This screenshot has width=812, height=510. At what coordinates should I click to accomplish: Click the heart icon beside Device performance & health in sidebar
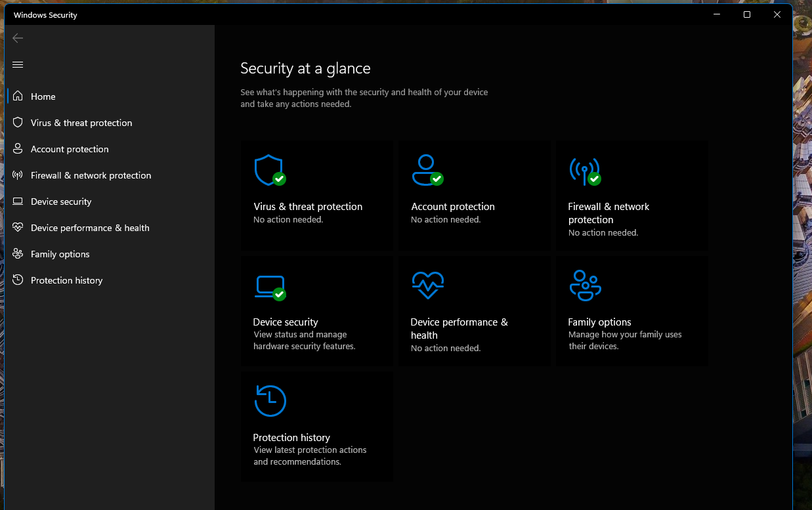click(x=18, y=228)
